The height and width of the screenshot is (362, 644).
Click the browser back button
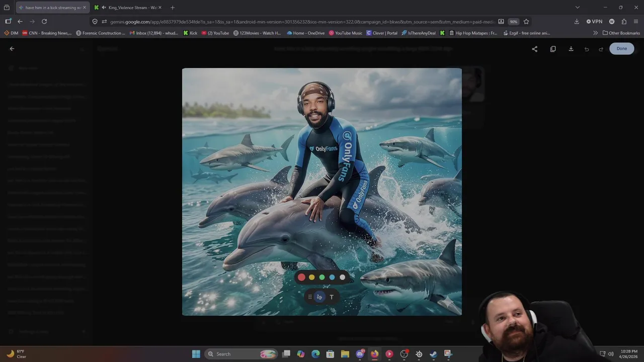coord(20,22)
